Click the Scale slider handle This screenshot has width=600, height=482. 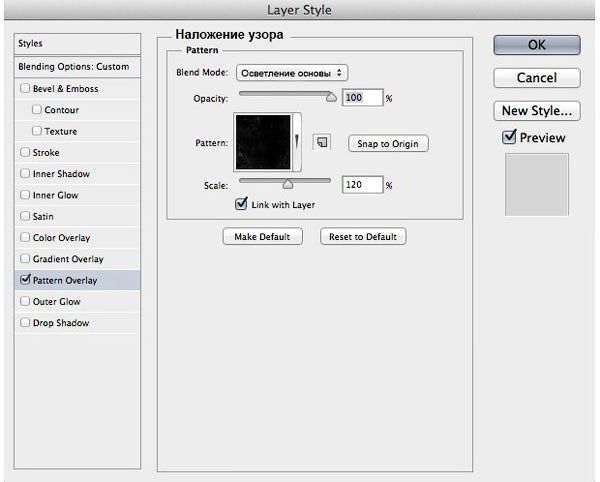288,185
